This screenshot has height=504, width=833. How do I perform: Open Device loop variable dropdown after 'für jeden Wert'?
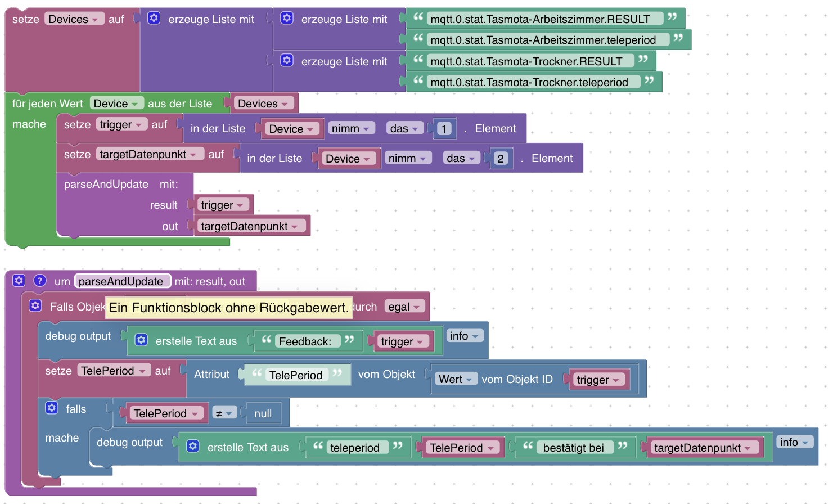point(116,103)
